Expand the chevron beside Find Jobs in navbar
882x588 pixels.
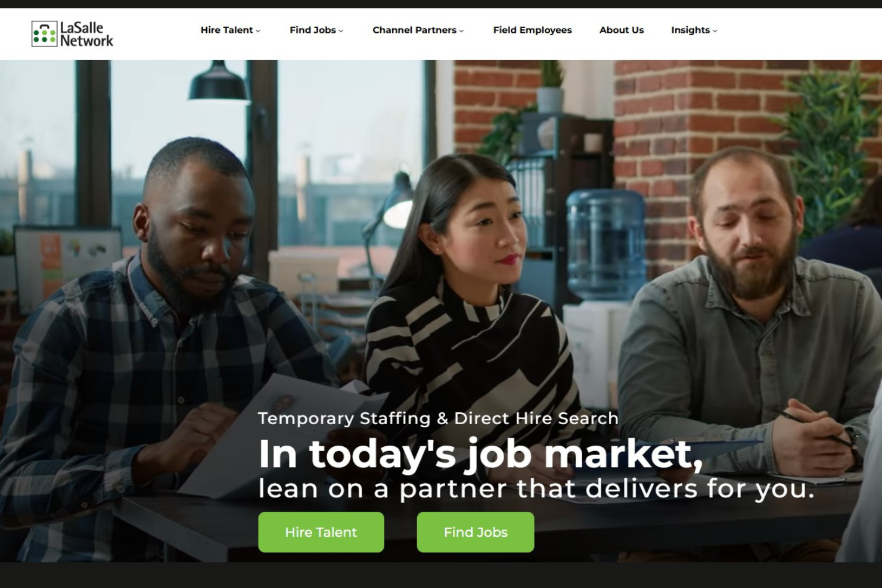point(341,31)
